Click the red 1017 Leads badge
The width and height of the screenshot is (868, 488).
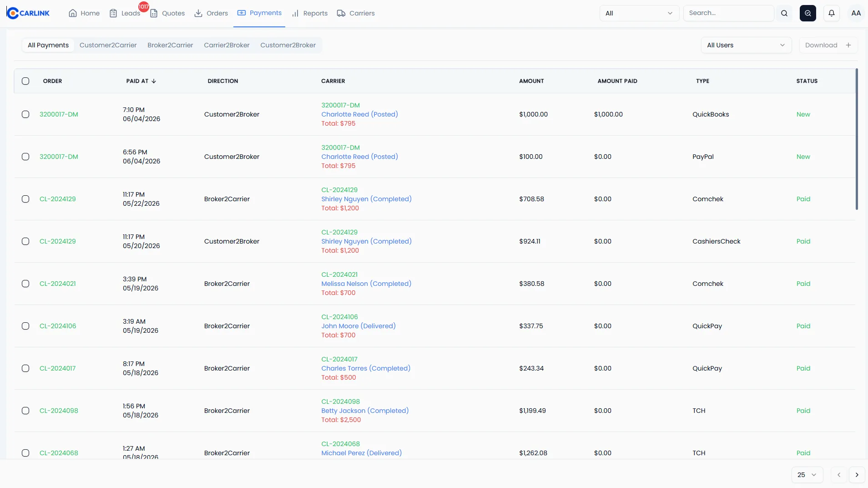pyautogui.click(x=144, y=6)
